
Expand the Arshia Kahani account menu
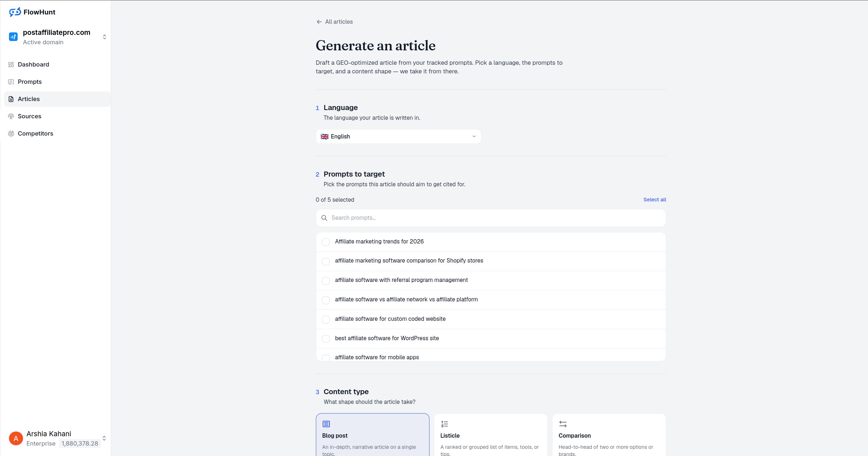click(104, 438)
